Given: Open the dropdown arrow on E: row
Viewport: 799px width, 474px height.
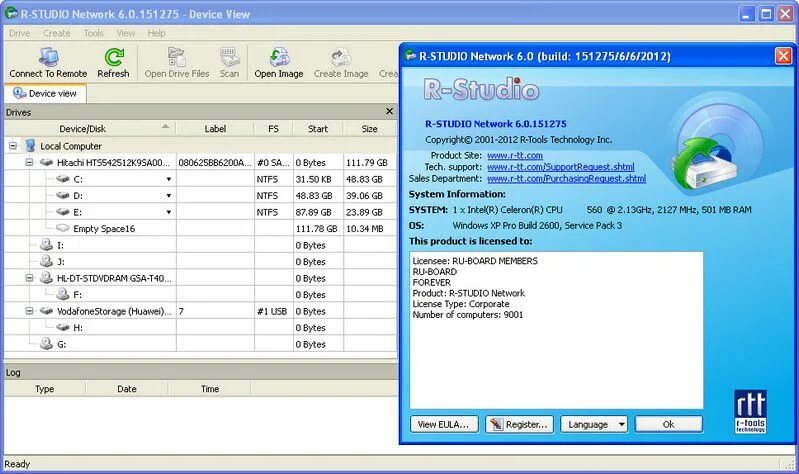Looking at the screenshot, I should 168,212.
